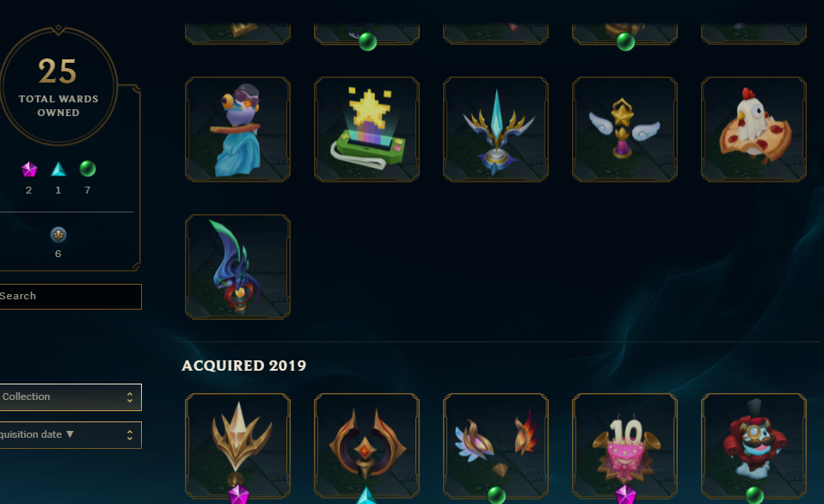This screenshot has height=504, width=824.
Task: Select the chicken on pizza ward
Action: point(753,129)
